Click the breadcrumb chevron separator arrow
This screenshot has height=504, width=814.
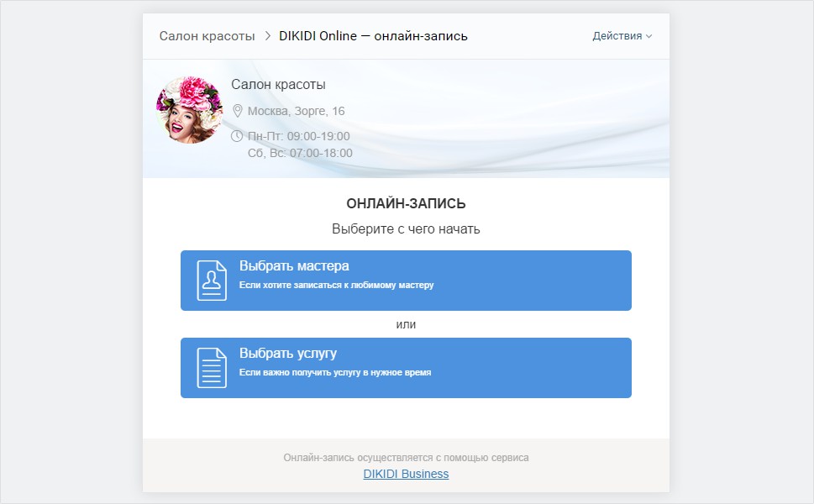[268, 36]
